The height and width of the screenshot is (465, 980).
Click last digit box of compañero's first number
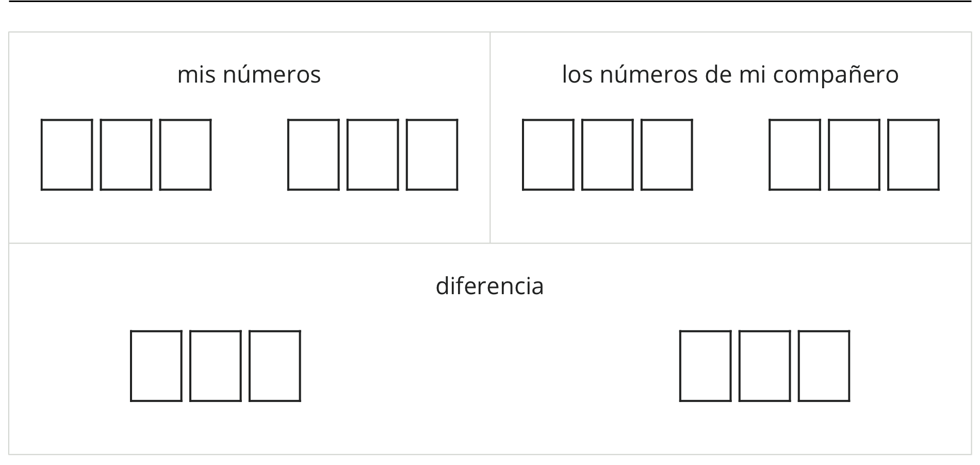[x=666, y=155]
